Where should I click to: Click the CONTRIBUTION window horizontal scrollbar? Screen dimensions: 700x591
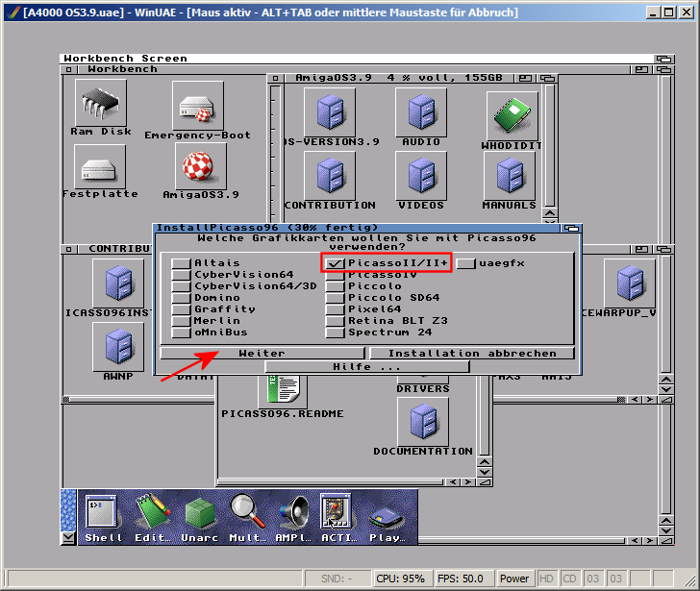click(343, 400)
